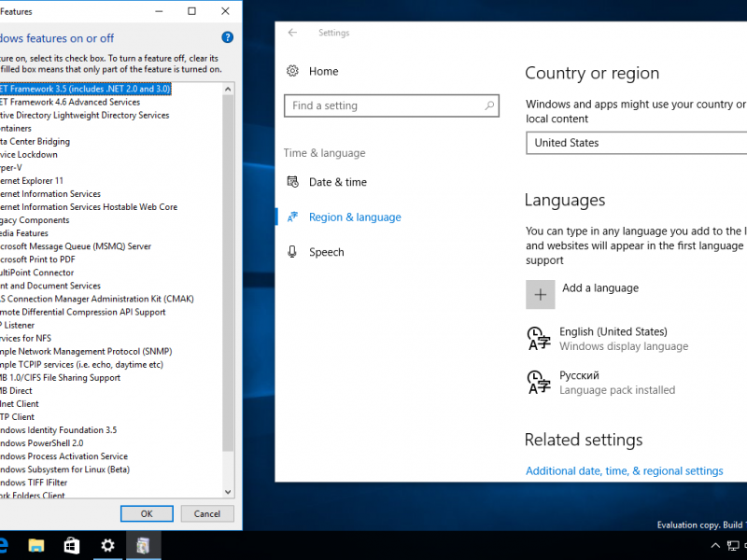Click the Русский language icon
747x560 pixels.
pos(539,383)
